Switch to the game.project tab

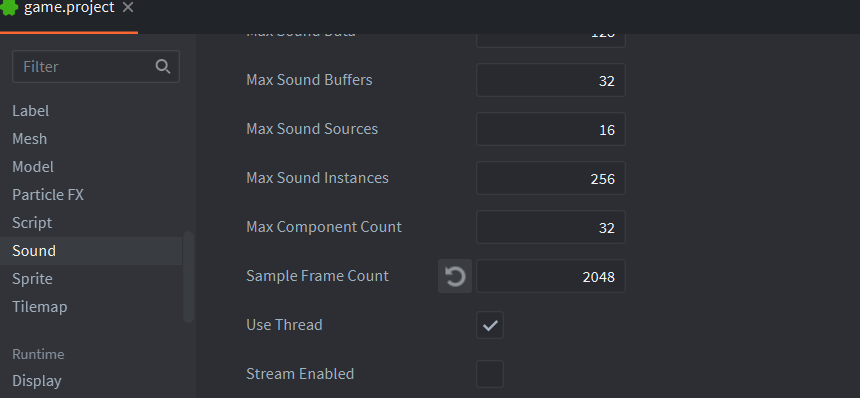[x=69, y=8]
